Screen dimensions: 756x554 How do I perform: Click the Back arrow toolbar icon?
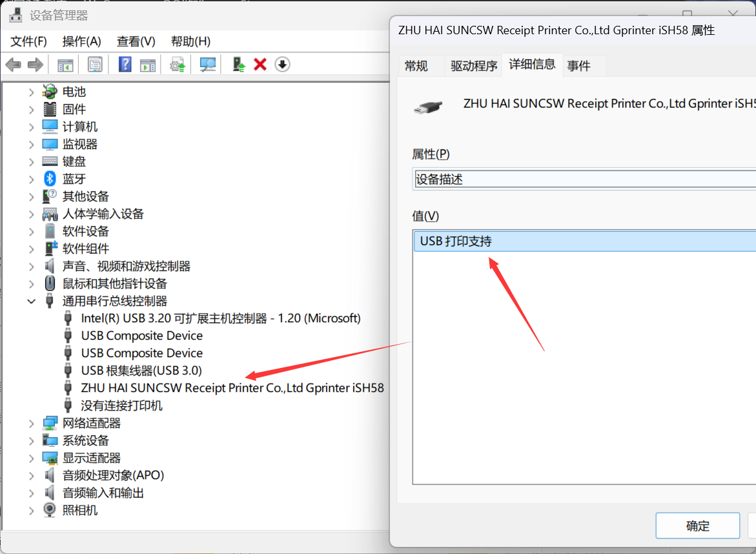click(14, 64)
